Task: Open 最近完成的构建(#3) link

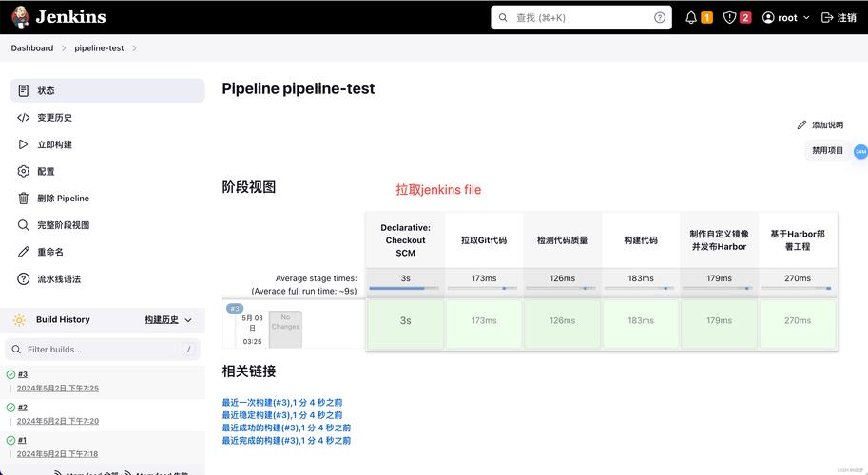Action: pos(286,441)
